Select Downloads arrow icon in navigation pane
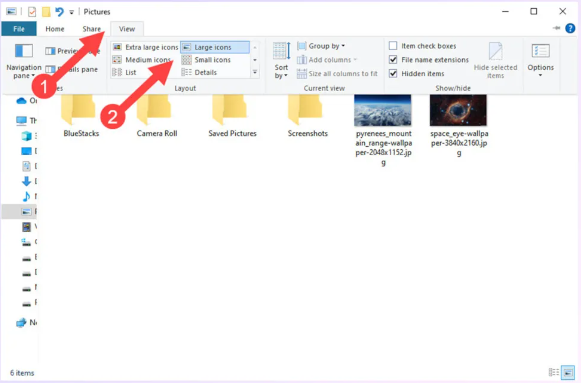 click(26, 181)
